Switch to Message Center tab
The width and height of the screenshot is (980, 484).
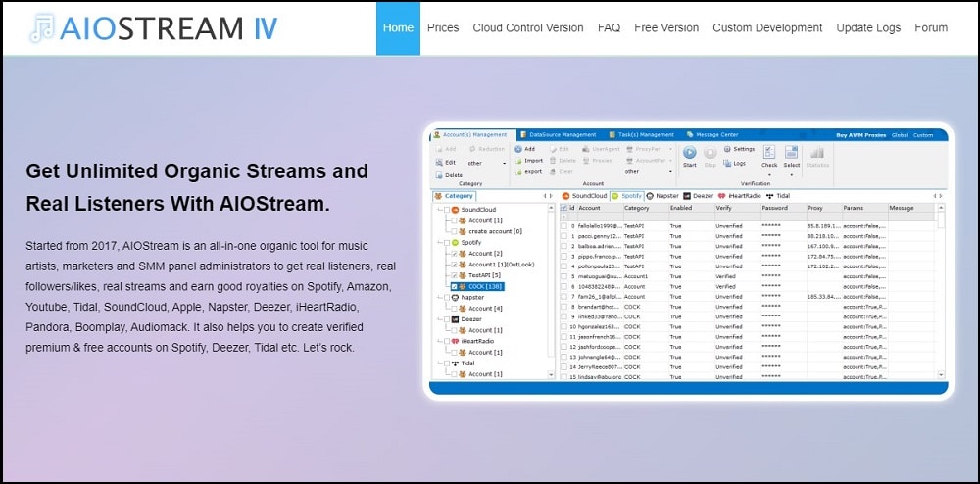[711, 135]
